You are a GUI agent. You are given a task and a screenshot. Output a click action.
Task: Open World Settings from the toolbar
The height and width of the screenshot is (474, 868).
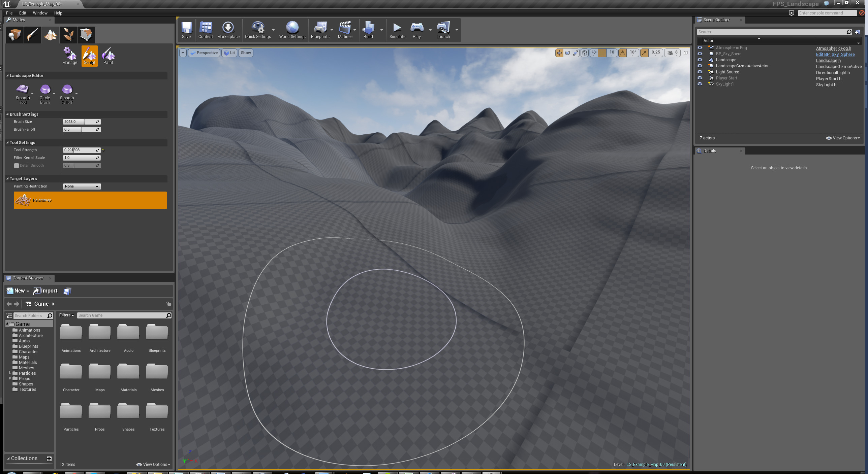pos(292,30)
